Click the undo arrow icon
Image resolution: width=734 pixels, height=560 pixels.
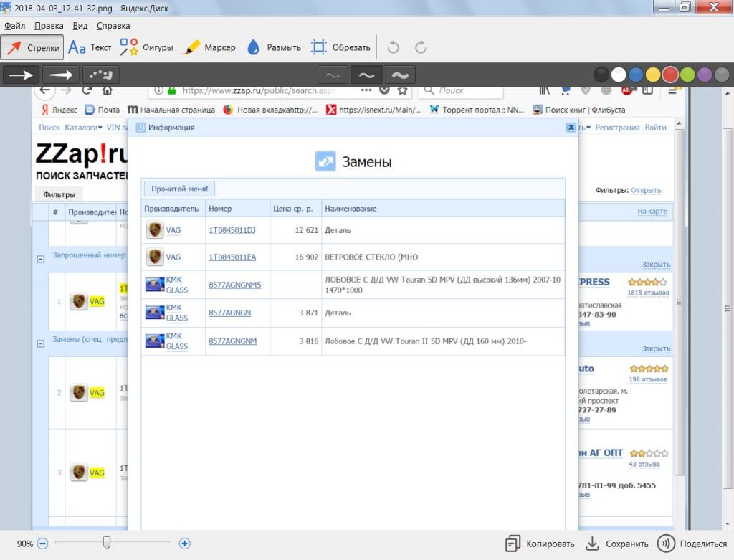(x=394, y=47)
